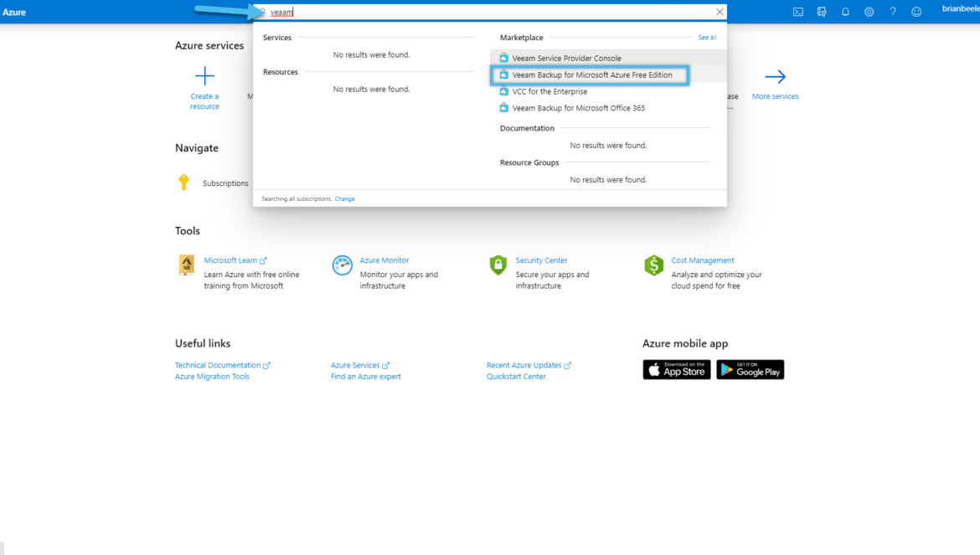Screen dimensions: 980x555
Task: Click Change next to Searching all subscriptions
Action: point(344,198)
